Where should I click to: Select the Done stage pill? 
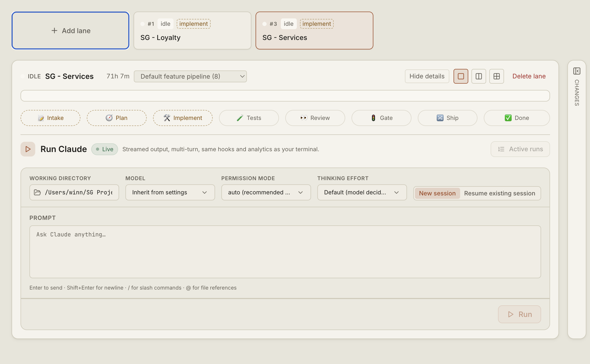[517, 118]
